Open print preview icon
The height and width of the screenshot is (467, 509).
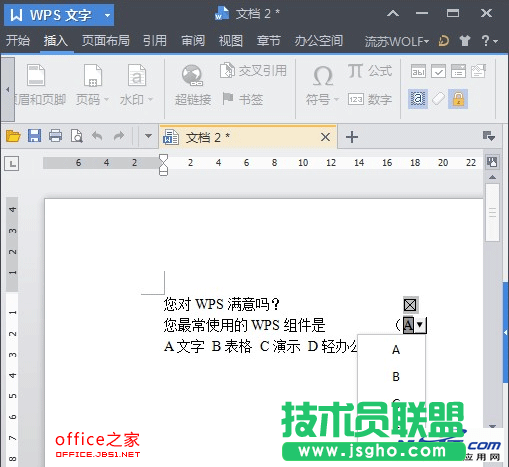(x=77, y=136)
